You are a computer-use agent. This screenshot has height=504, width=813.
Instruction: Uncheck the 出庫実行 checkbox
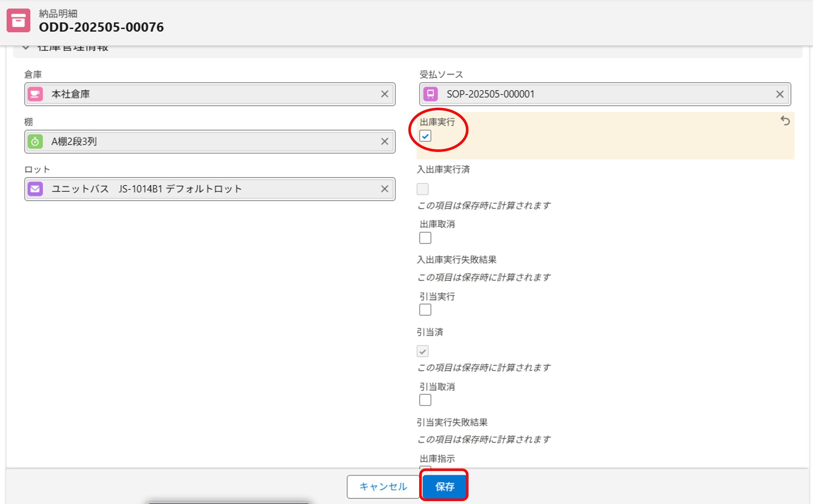tap(425, 136)
